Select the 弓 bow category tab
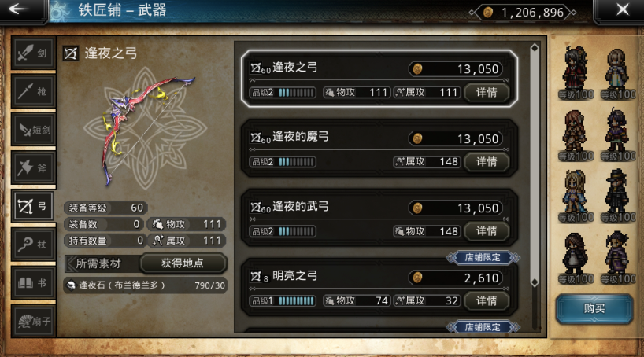The image size is (644, 357). coord(33,206)
